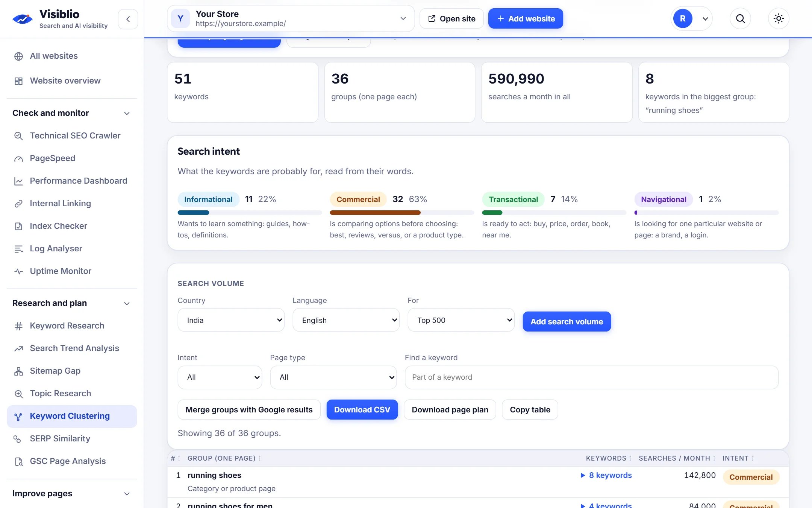812x508 pixels.
Task: Open the Page type filter dropdown
Action: 333,377
